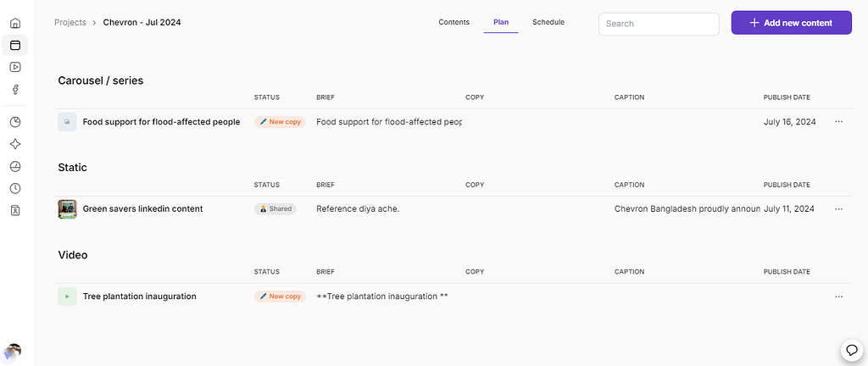
Task: Click the sparkle AI icon in sidebar
Action: click(15, 144)
